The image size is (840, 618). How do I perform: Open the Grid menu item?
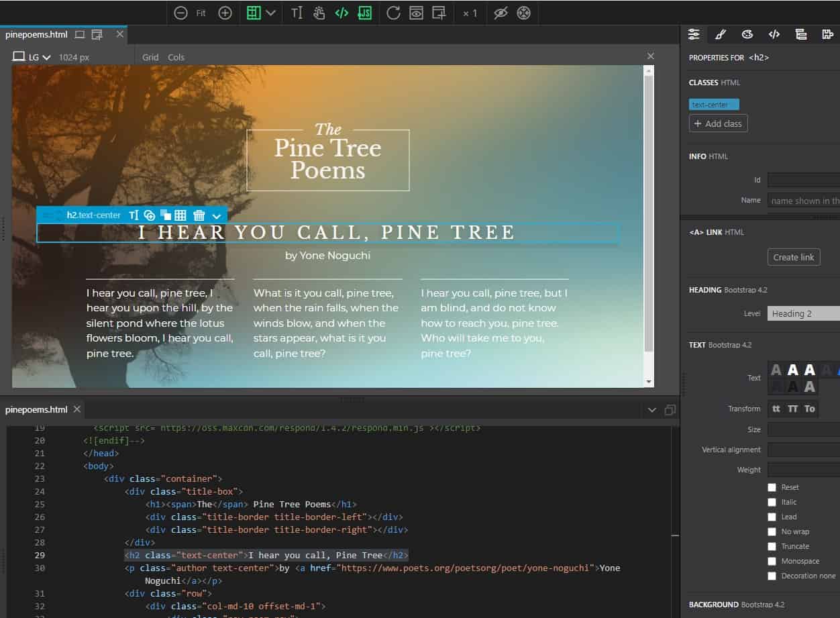[150, 57]
